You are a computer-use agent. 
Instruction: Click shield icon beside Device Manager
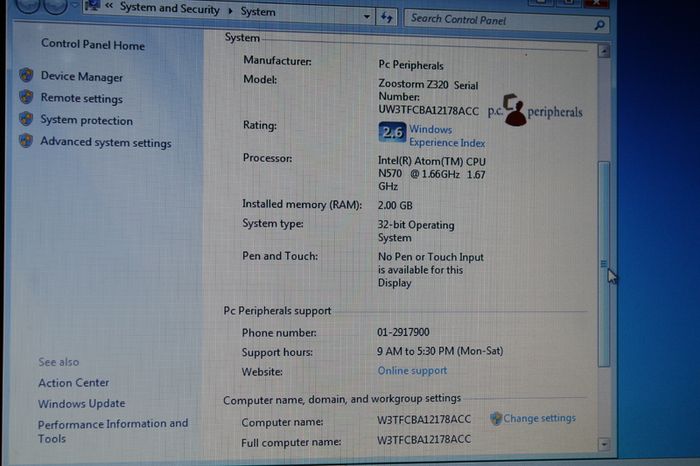click(26, 75)
